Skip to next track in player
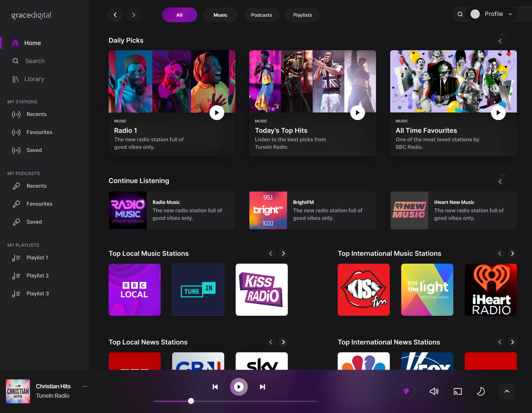The image size is (532, 413). click(262, 387)
